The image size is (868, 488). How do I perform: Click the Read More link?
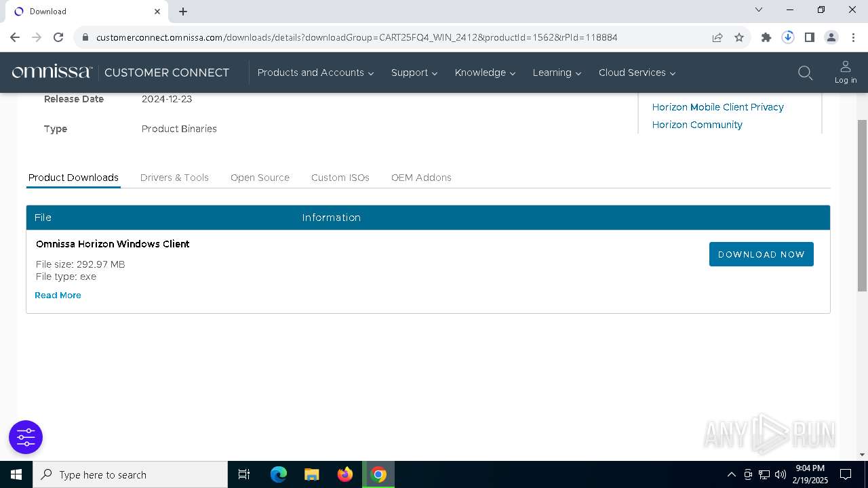58,296
